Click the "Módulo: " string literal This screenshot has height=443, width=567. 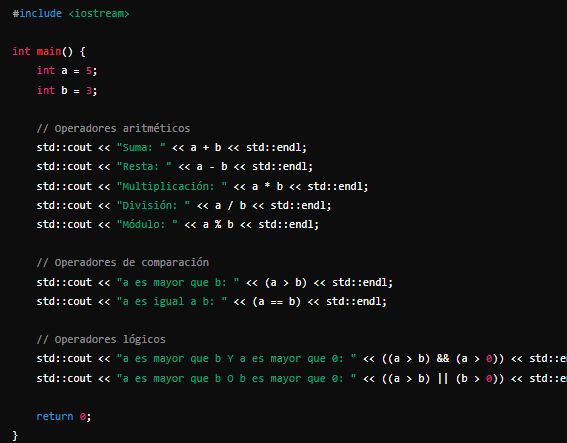coord(147,225)
